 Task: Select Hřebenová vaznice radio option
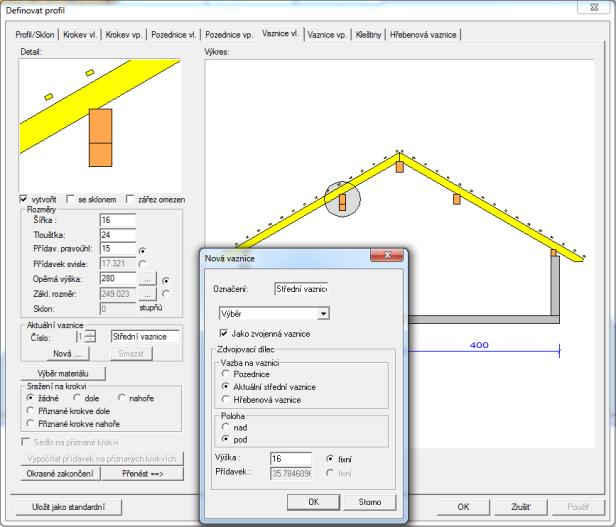click(226, 399)
